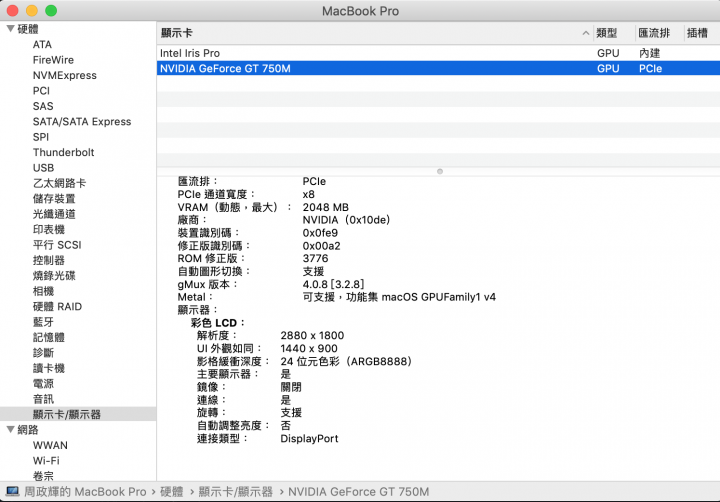Viewport: 720px width, 502px height.
Task: Click the yellow minimize window button
Action: 32,11
